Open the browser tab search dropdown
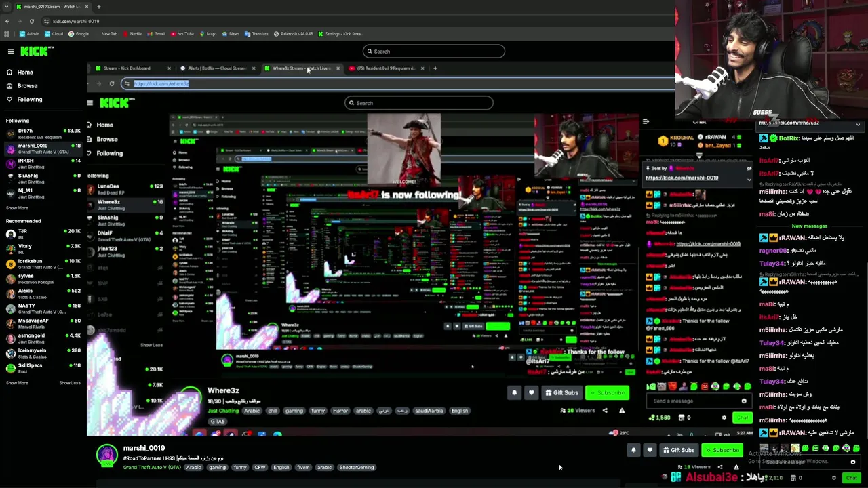The image size is (868, 488). 7,7
